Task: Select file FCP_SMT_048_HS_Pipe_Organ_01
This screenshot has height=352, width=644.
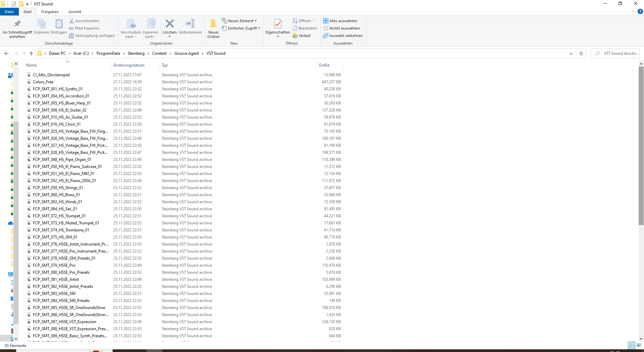Action: coord(62,160)
